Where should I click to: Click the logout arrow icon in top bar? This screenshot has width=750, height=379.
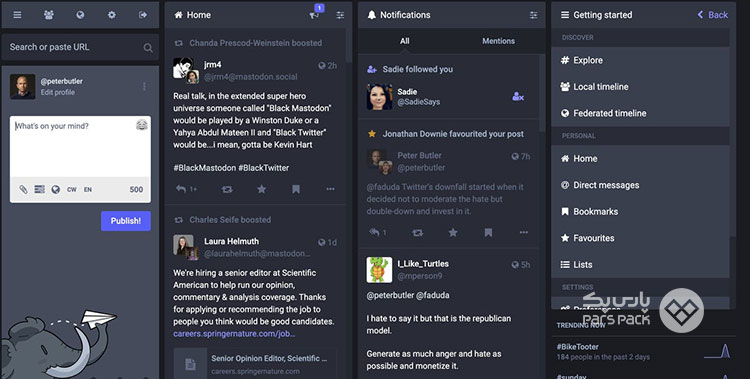pyautogui.click(x=143, y=15)
